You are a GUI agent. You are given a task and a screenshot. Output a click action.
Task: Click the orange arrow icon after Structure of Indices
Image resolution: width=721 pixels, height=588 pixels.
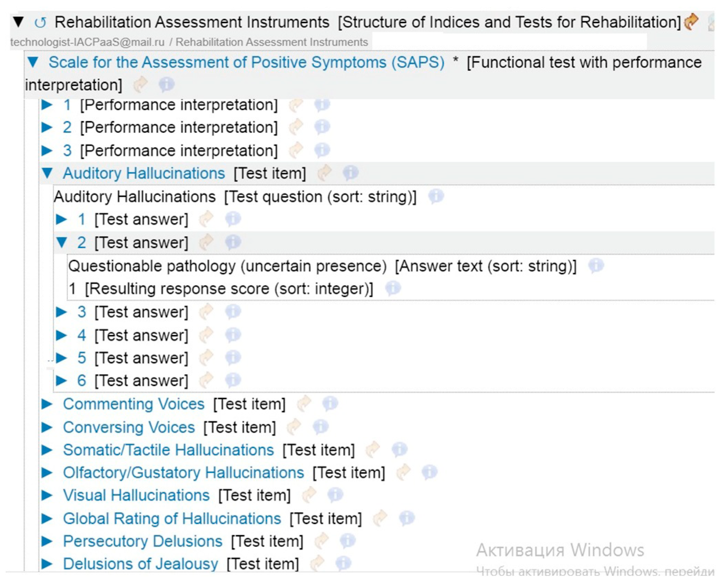click(691, 21)
